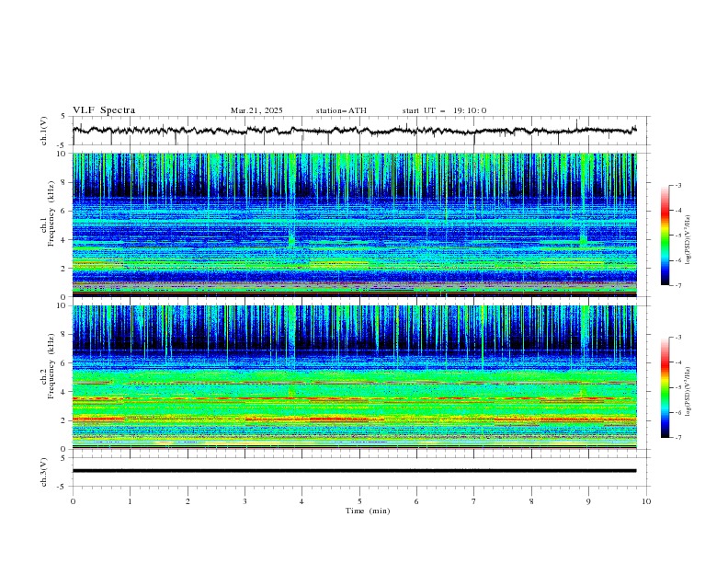Screen dimensions: 728x563
Task: Click the "5" tick on ch.1(V) axis
Action: coord(64,117)
